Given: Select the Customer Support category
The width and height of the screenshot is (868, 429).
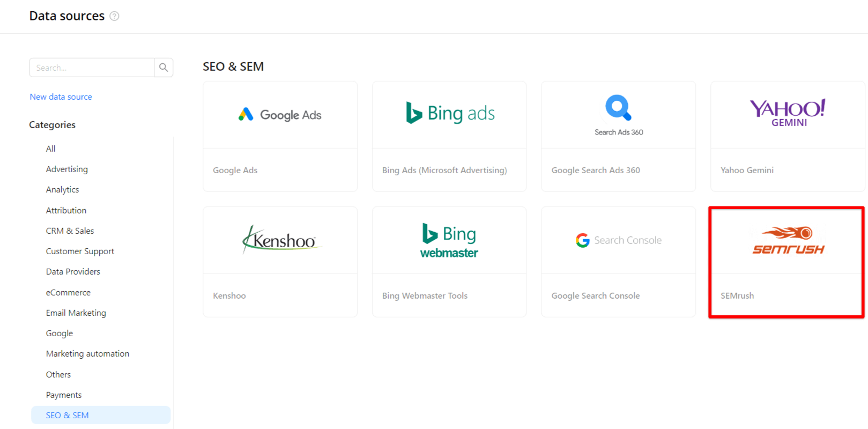Looking at the screenshot, I should [x=80, y=251].
